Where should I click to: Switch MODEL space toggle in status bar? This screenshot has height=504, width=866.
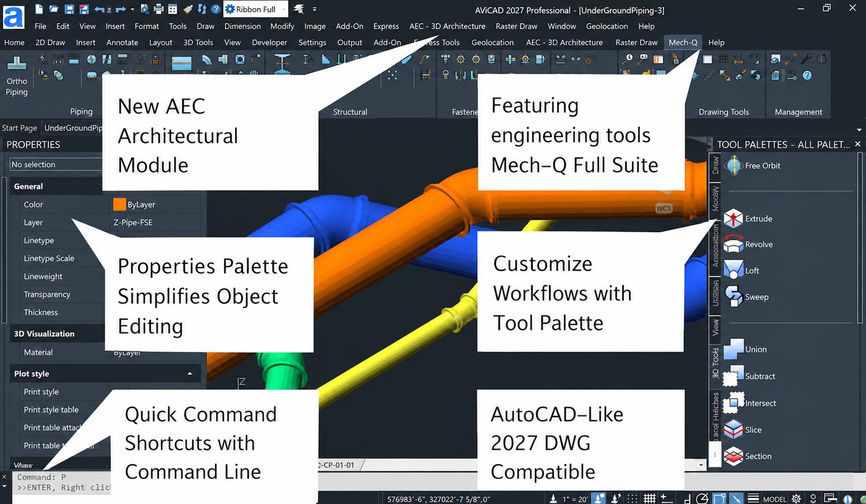(775, 499)
